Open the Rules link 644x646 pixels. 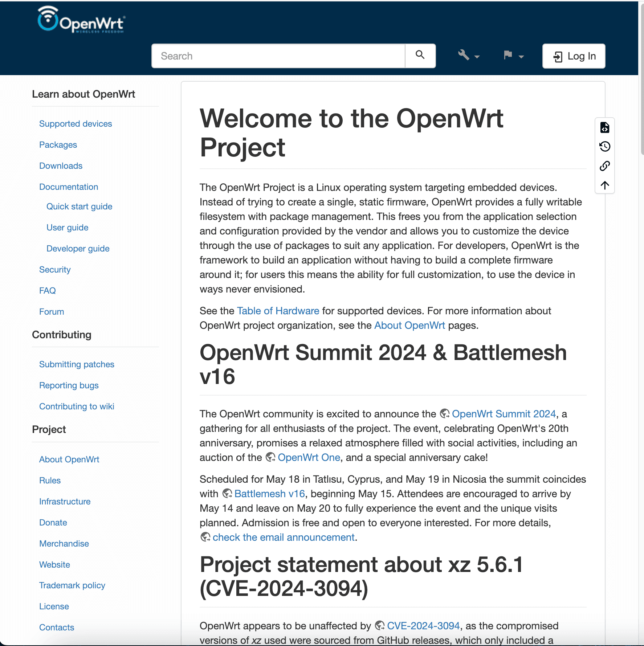point(50,481)
